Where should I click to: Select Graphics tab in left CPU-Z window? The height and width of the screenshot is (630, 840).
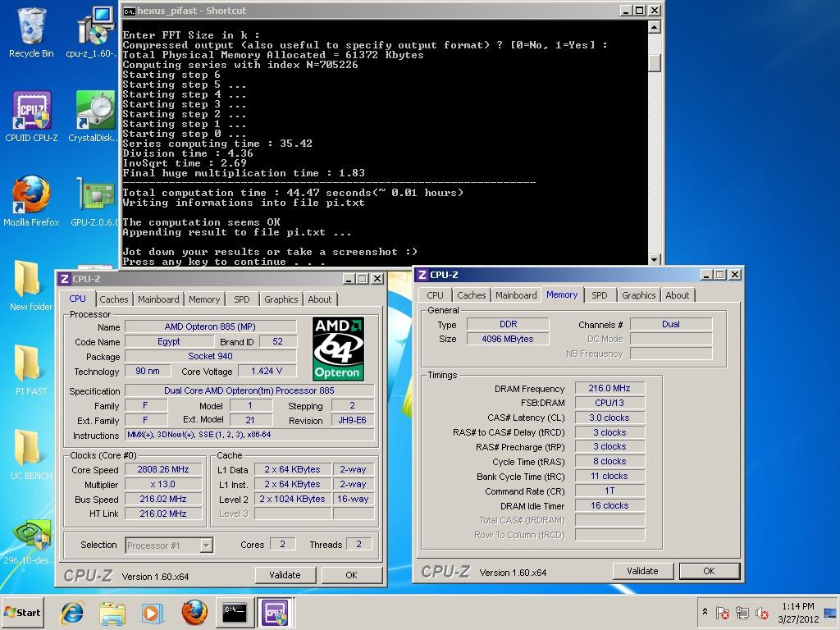coord(281,299)
